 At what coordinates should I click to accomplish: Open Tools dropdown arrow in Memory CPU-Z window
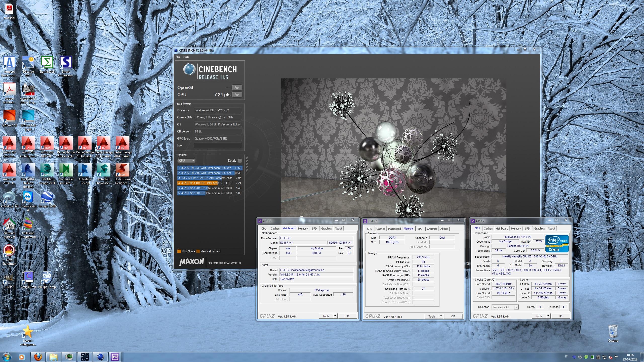441,316
